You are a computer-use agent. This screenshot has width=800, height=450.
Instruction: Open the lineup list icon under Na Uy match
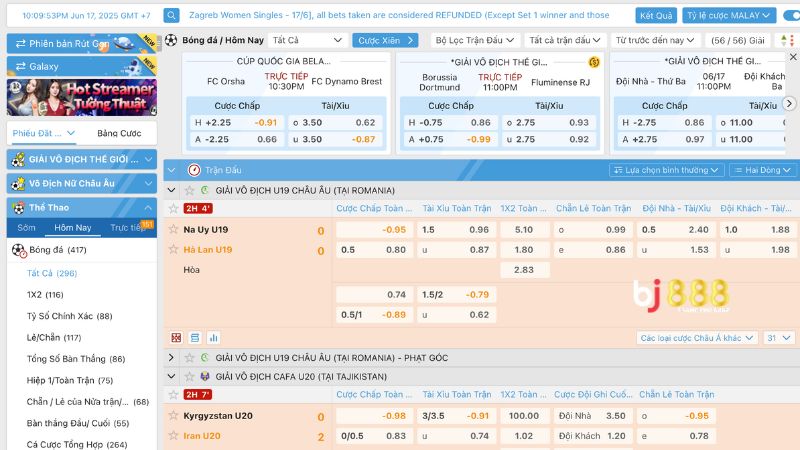195,338
